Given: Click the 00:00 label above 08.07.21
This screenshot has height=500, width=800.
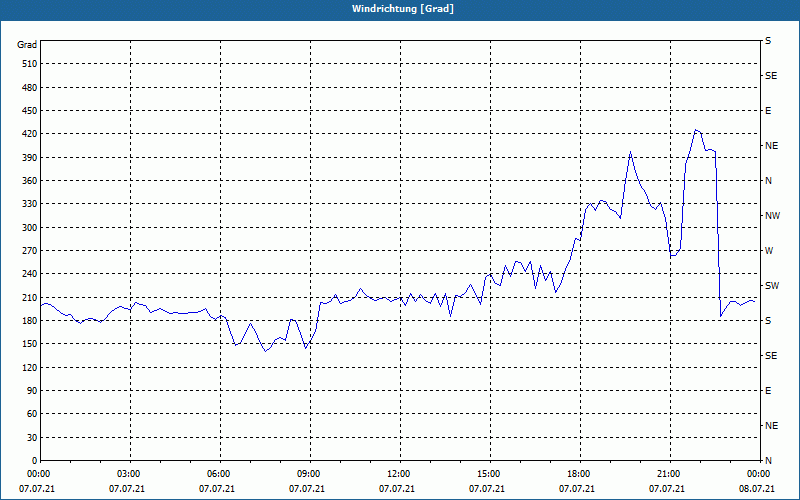Looking at the screenshot, I should click(x=758, y=474).
